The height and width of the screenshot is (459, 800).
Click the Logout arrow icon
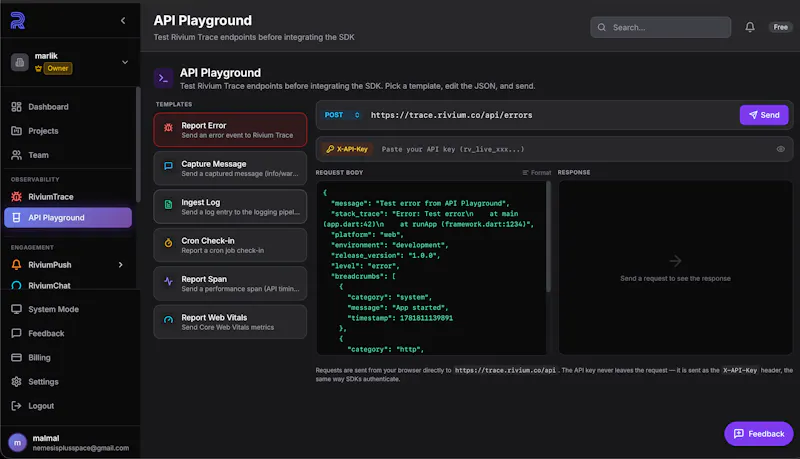pyautogui.click(x=16, y=405)
